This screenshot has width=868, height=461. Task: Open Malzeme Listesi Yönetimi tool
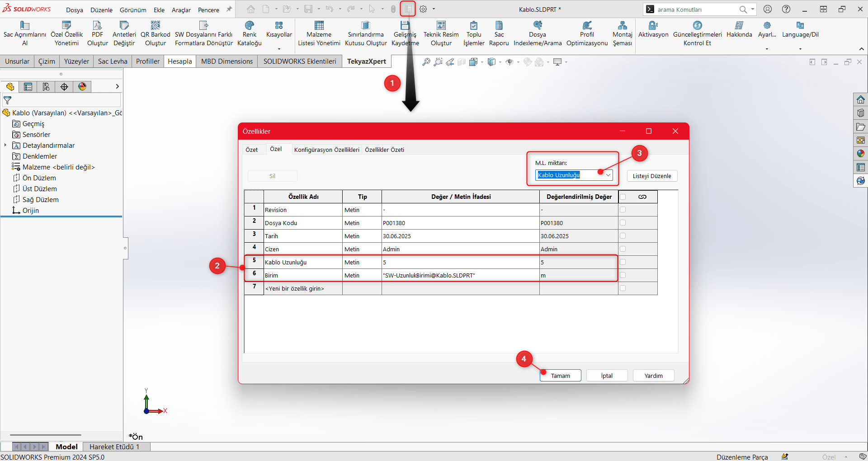click(x=319, y=33)
